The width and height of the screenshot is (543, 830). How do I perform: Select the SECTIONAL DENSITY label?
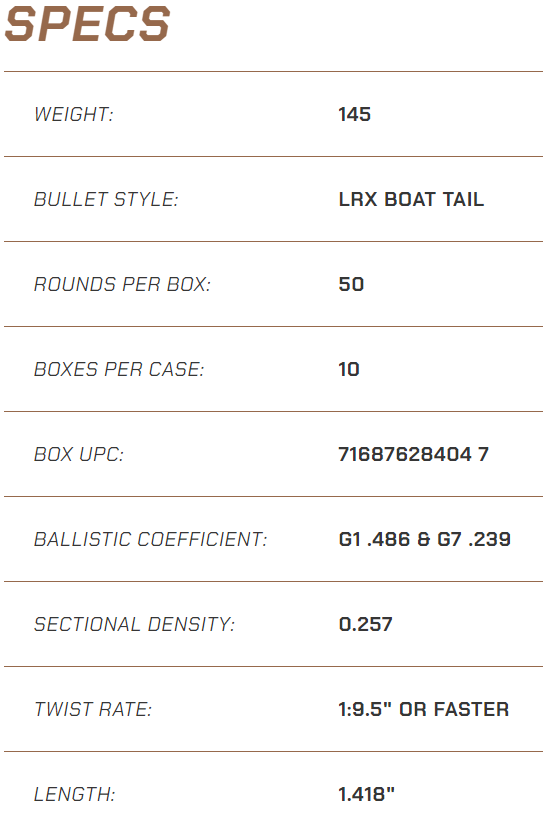point(134,625)
